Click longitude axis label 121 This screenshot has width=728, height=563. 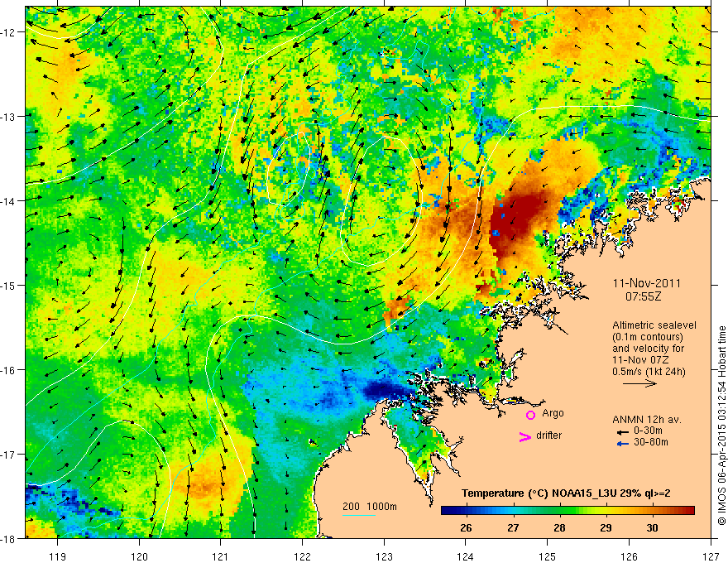(221, 557)
